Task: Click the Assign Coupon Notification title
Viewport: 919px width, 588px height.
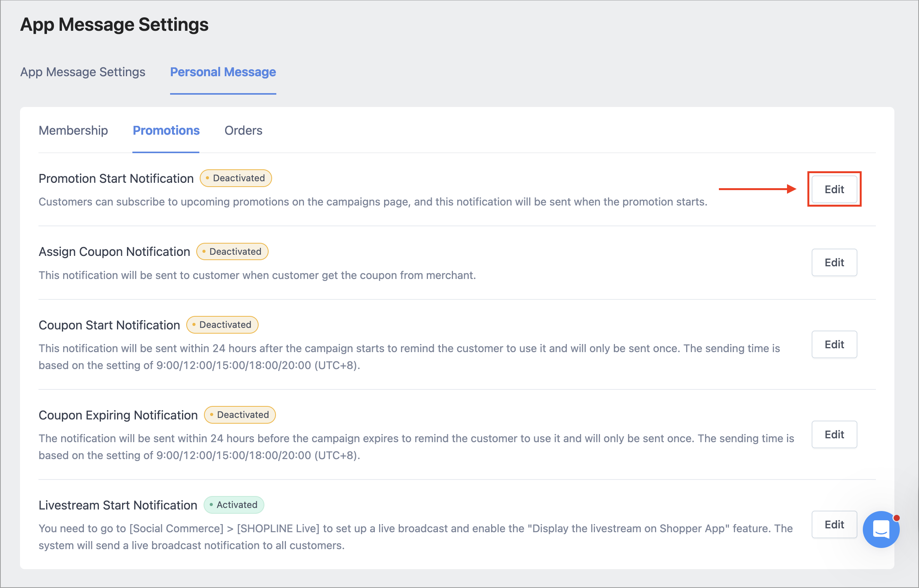Action: 114,252
